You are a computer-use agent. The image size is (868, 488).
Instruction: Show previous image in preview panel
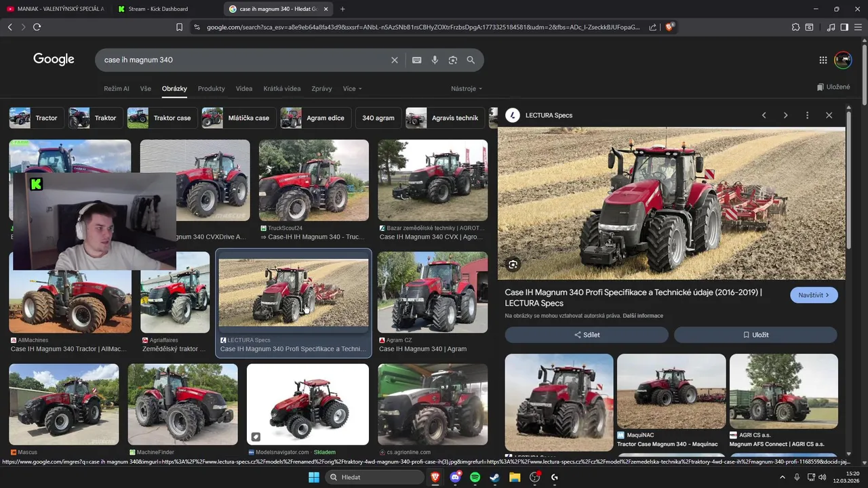(764, 115)
